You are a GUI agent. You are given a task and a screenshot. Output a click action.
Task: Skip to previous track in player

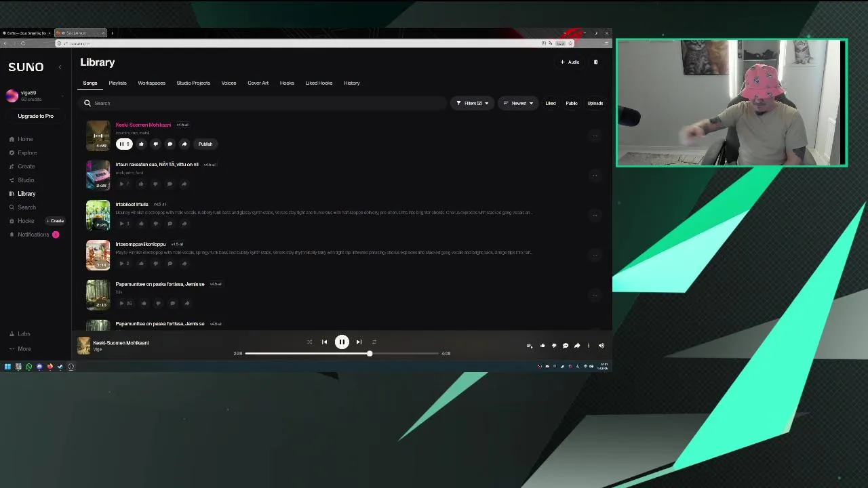point(324,342)
